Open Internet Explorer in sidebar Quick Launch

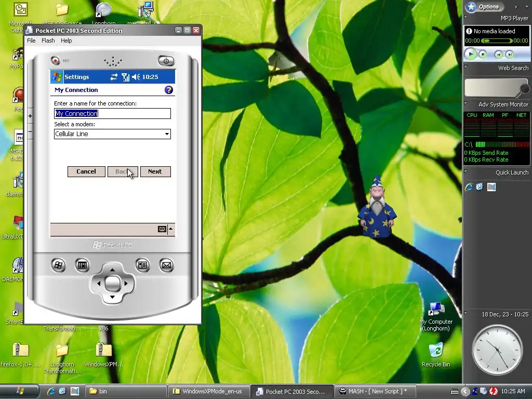[x=469, y=187]
